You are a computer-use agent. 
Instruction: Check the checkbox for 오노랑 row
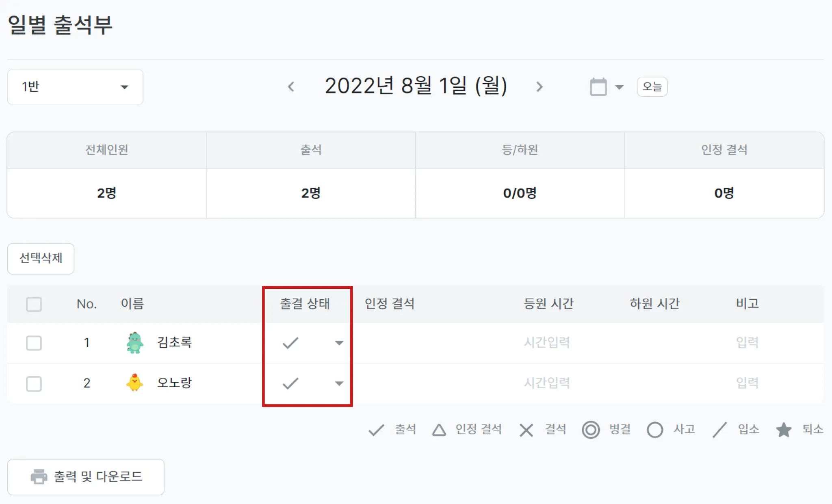point(34,383)
